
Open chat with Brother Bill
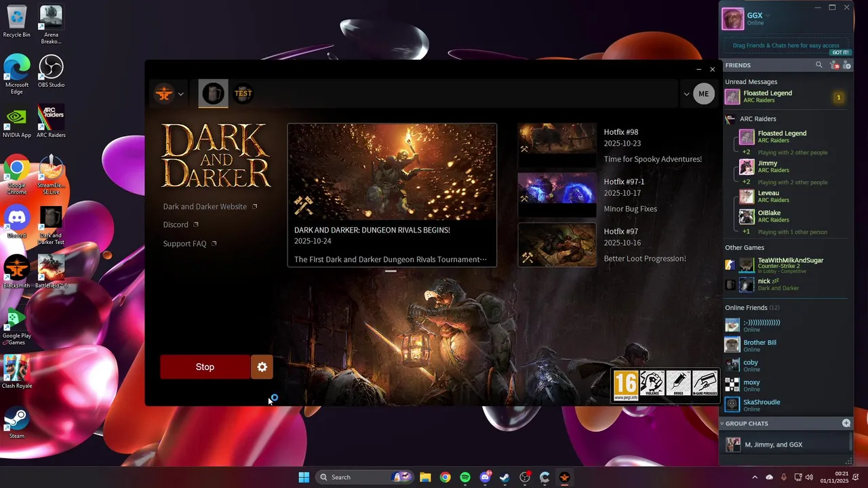point(787,346)
